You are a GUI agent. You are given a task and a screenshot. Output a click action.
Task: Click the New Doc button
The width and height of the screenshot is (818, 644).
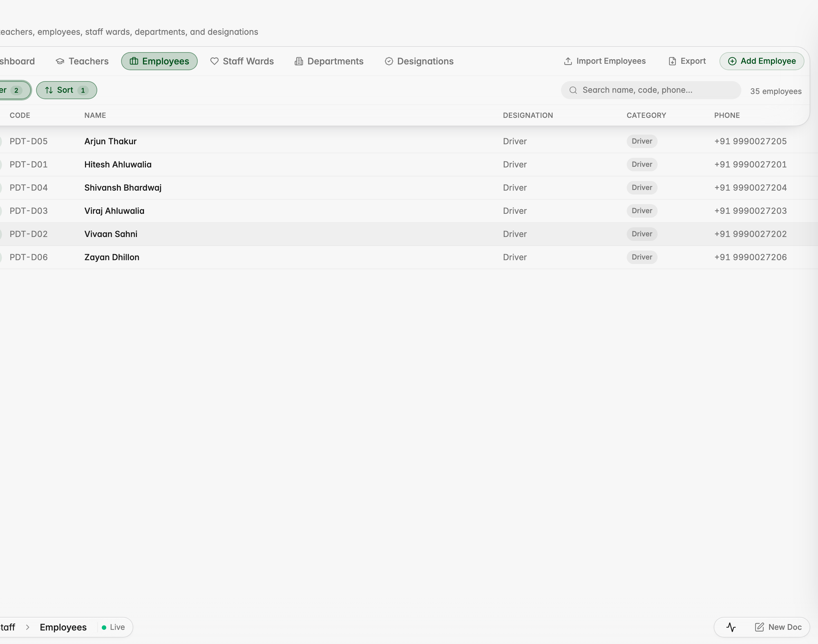tap(778, 627)
